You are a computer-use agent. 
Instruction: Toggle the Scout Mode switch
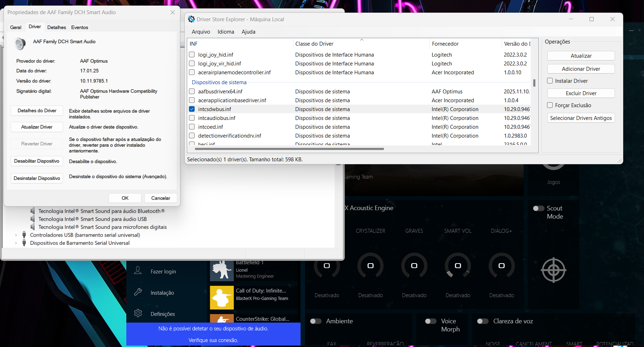coord(539,208)
